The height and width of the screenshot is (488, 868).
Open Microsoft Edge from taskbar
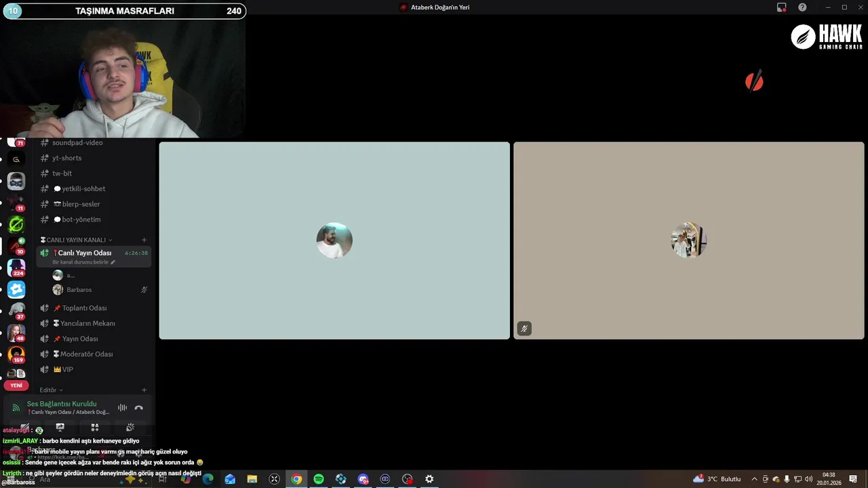[208, 479]
